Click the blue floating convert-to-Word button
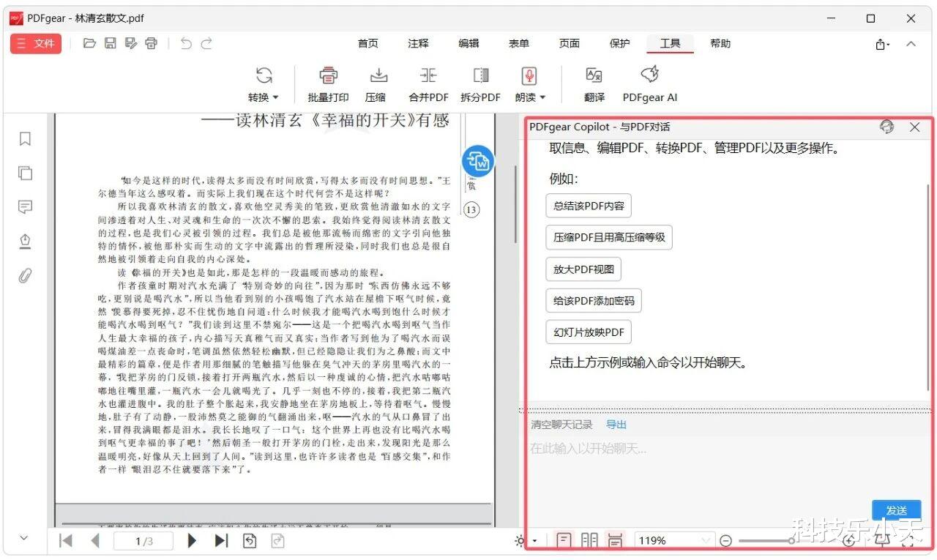This screenshot has height=560, width=937. click(478, 161)
